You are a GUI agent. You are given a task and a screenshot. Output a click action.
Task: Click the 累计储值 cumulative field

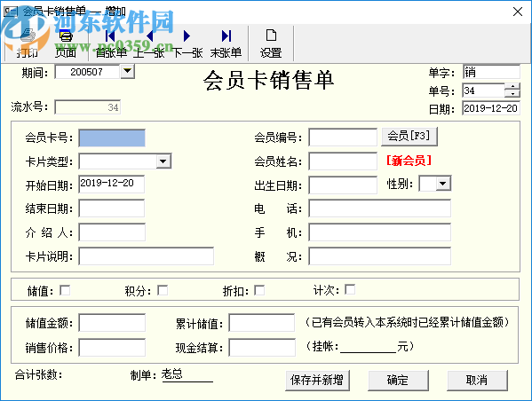[262, 323]
